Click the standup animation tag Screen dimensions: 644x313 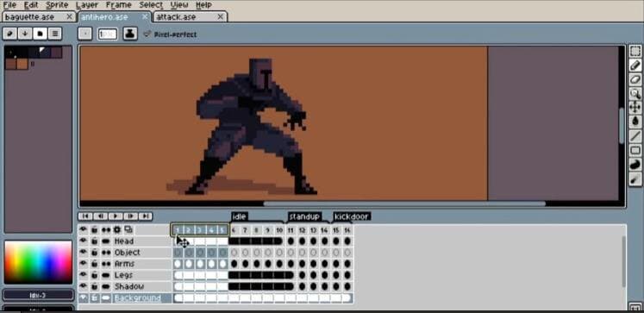(304, 216)
